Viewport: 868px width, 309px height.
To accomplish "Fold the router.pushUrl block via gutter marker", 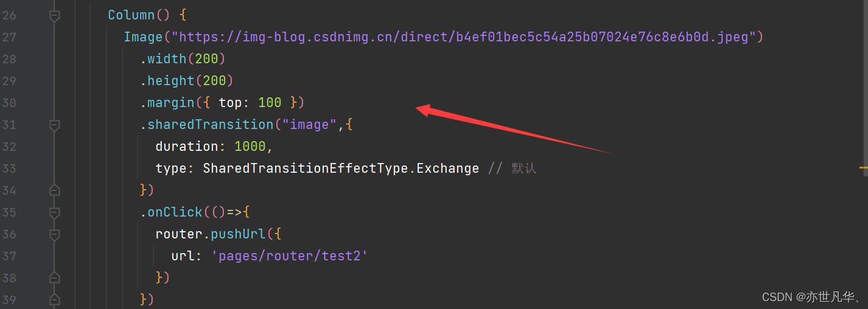I will pos(55,235).
